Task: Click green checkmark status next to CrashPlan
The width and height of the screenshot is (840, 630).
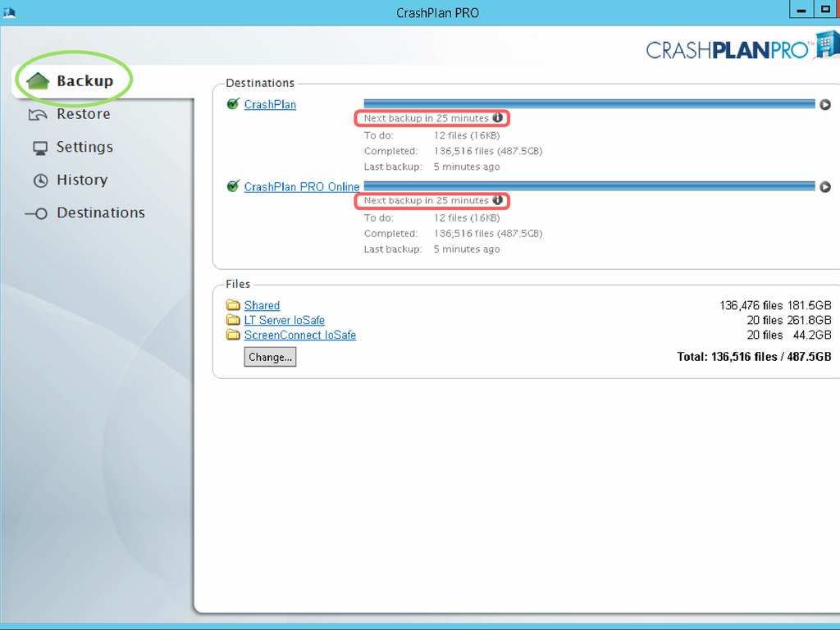Action: click(x=233, y=104)
